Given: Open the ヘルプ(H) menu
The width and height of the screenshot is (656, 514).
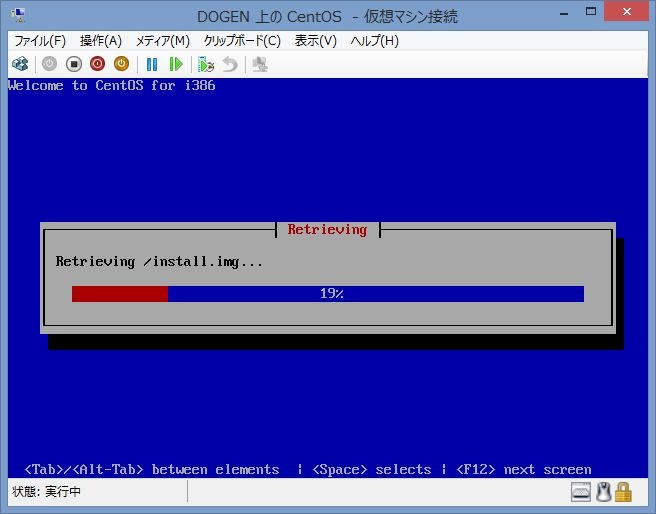Looking at the screenshot, I should [x=374, y=41].
